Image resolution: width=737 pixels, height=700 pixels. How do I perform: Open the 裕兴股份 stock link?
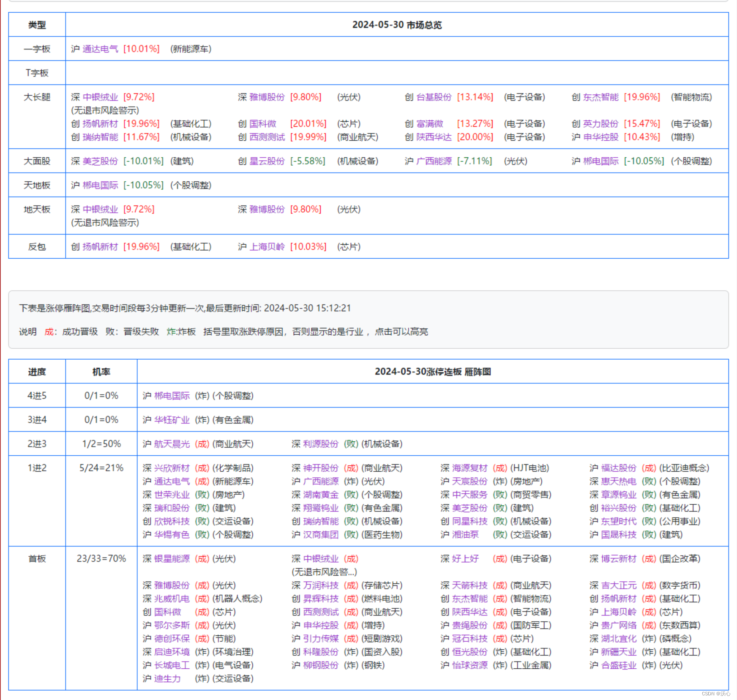pyautogui.click(x=619, y=508)
